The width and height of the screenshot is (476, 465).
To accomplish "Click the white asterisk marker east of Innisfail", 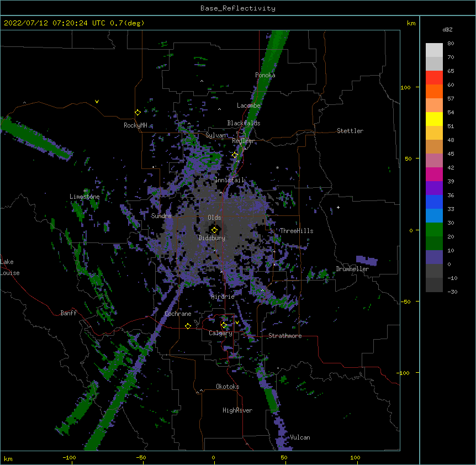I will tap(277, 167).
